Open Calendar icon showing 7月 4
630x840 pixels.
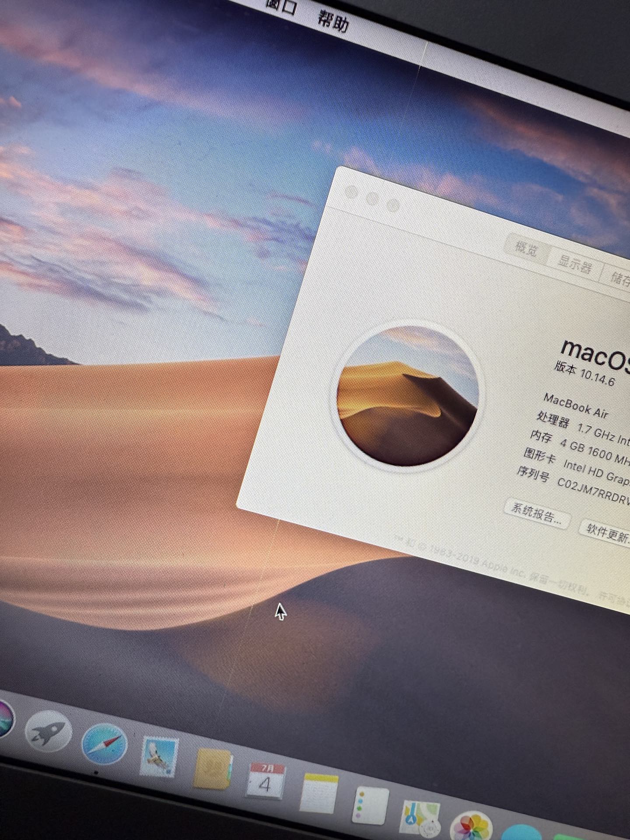[266, 781]
